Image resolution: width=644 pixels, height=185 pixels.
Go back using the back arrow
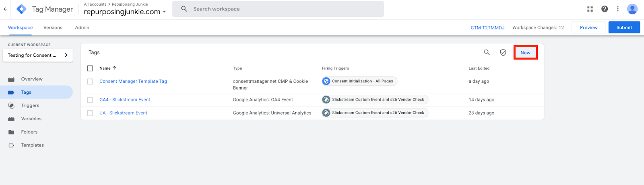click(5, 9)
